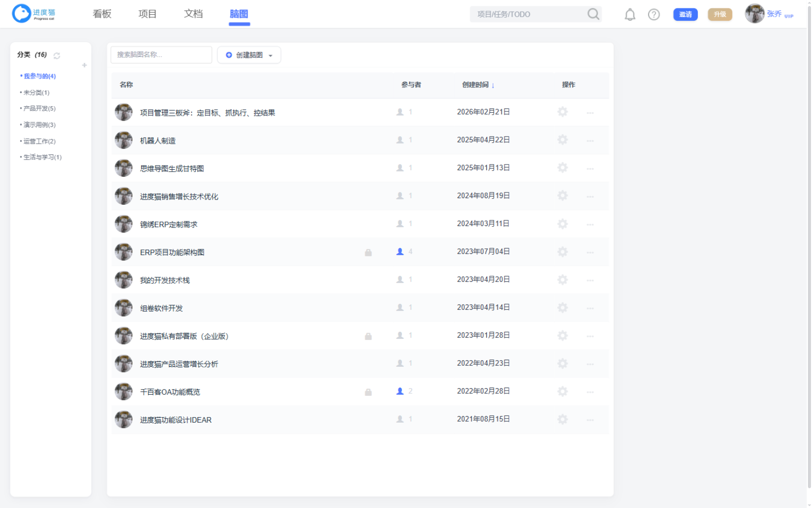Viewport: 812px width, 508px height.
Task: View participants of 千百客OA功能概览
Action: [x=404, y=391]
